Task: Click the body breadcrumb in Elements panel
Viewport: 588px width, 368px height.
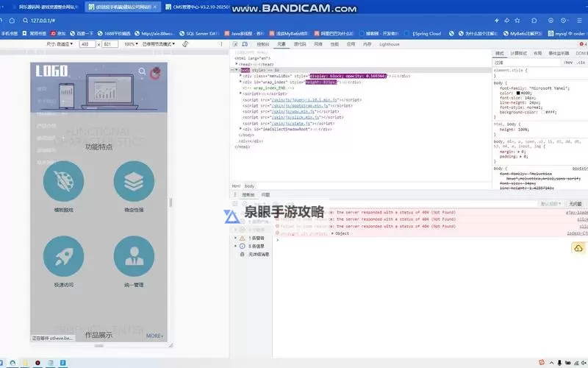Action: click(x=249, y=186)
